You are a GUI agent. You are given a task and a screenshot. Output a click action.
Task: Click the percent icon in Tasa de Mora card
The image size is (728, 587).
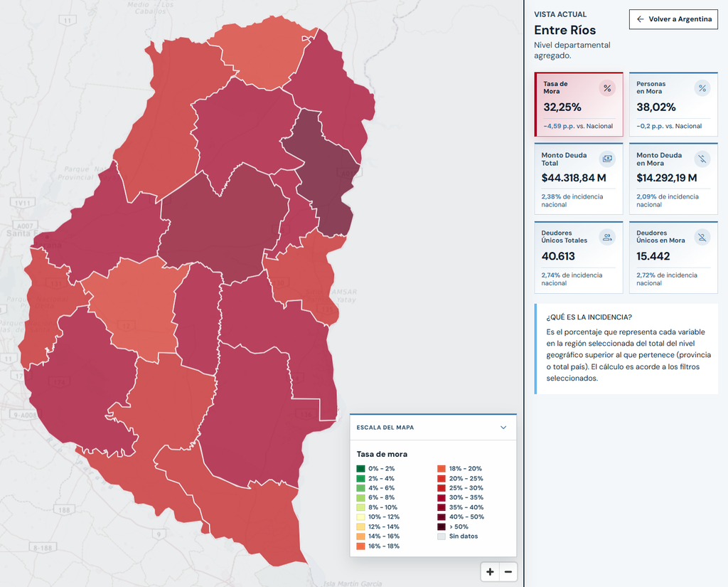[607, 88]
